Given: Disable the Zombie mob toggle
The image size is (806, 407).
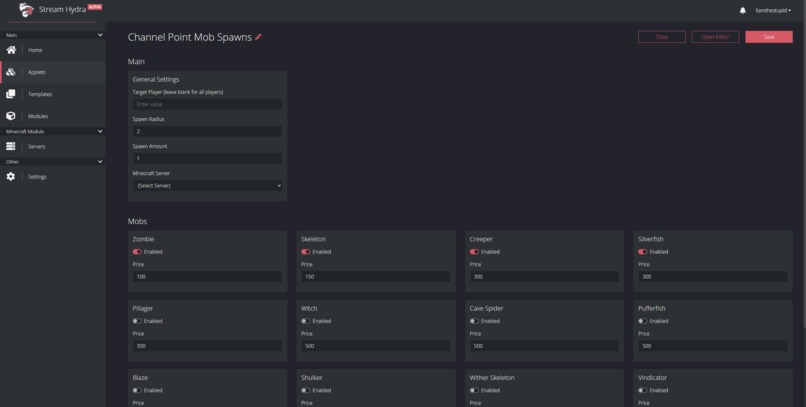Looking at the screenshot, I should (137, 252).
